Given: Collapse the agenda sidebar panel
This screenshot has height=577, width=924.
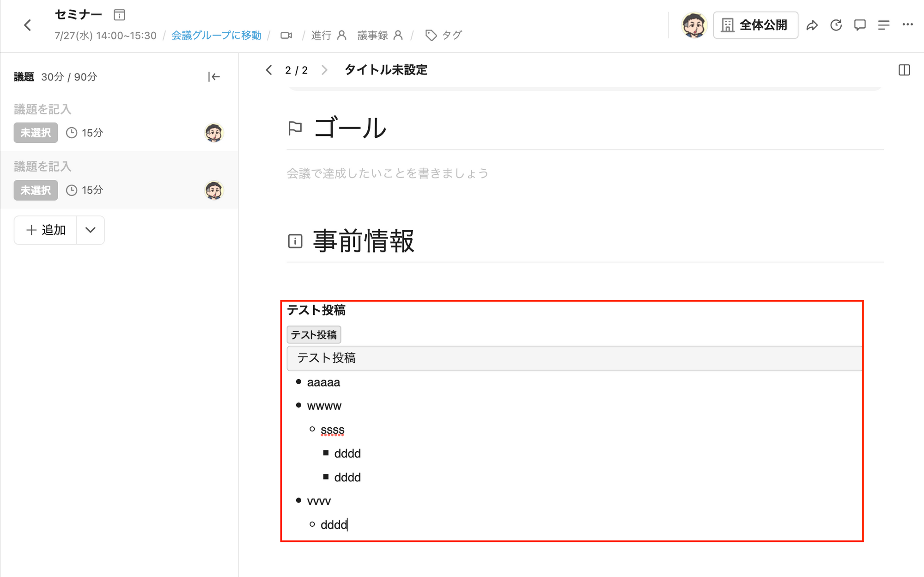Looking at the screenshot, I should point(214,77).
